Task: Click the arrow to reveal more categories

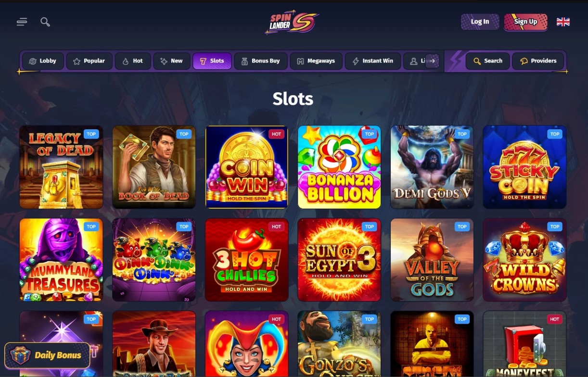Action: (x=432, y=61)
